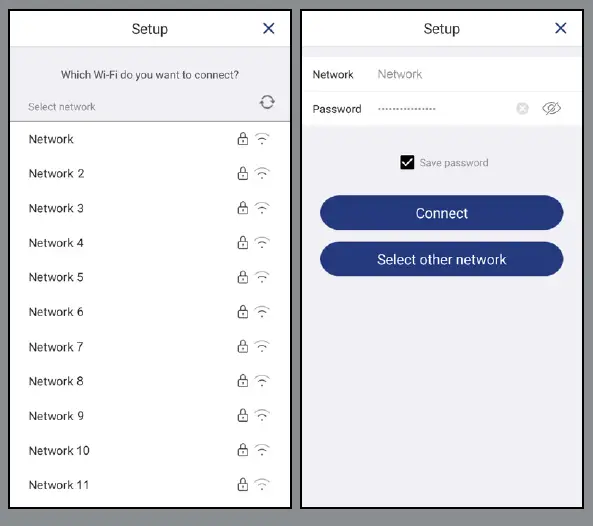593x526 pixels.
Task: Select the first Network entry
Action: 150,139
